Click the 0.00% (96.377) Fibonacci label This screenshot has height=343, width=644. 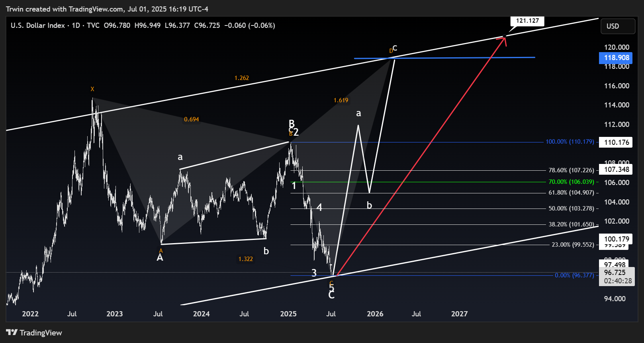(574, 275)
